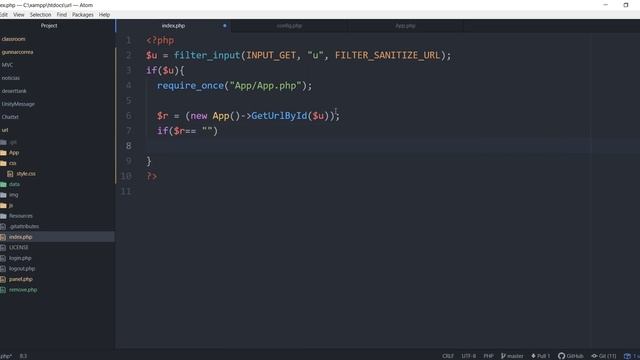Select the Chattxt project folder
This screenshot has width=640, height=360.
coord(10,117)
